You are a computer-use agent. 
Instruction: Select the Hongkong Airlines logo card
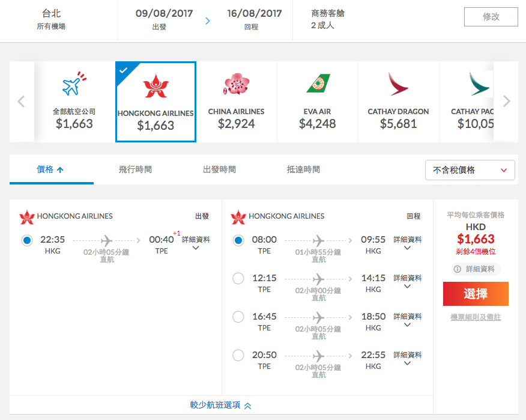[x=156, y=102]
